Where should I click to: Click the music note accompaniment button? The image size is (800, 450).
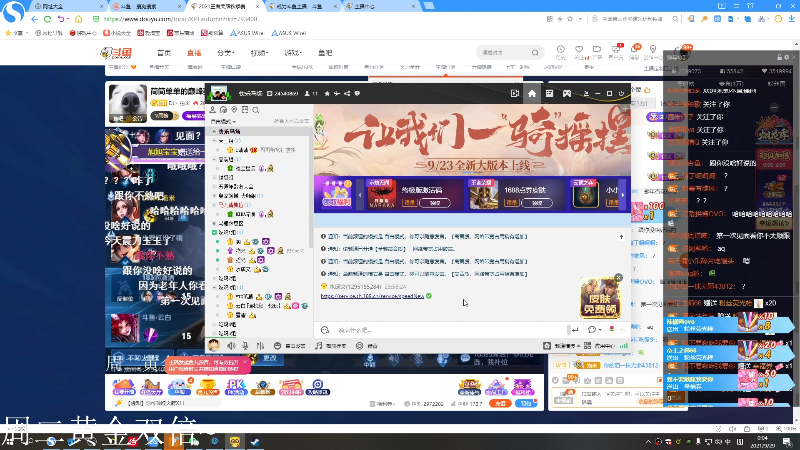click(x=329, y=345)
